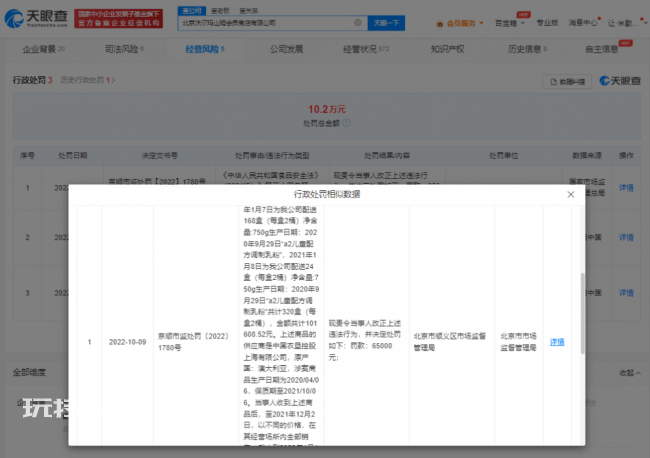Click 北京市顺义区市场监督管理局 in dialog
The image size is (650, 458).
pyautogui.click(x=449, y=342)
